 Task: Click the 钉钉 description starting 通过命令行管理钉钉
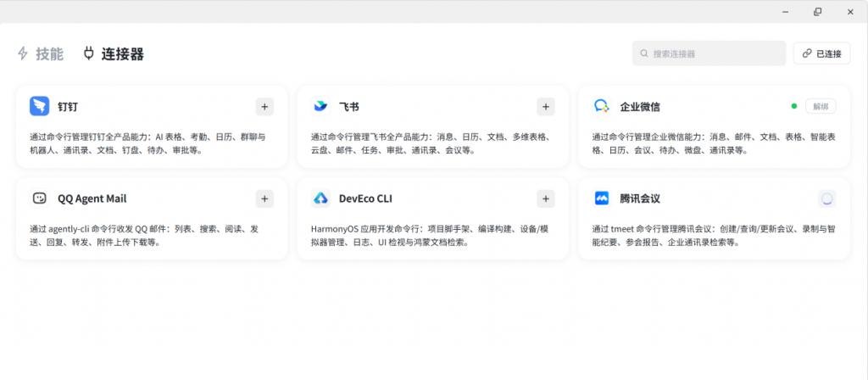click(x=147, y=143)
